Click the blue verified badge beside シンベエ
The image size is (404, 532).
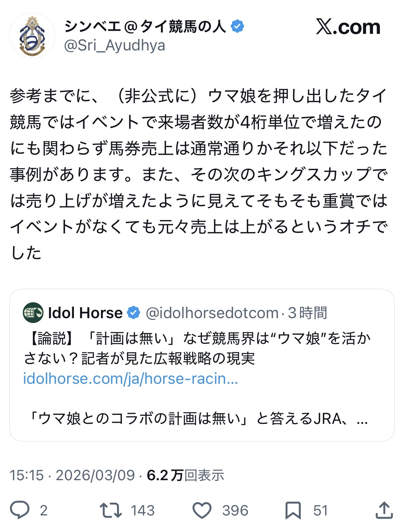pos(238,27)
